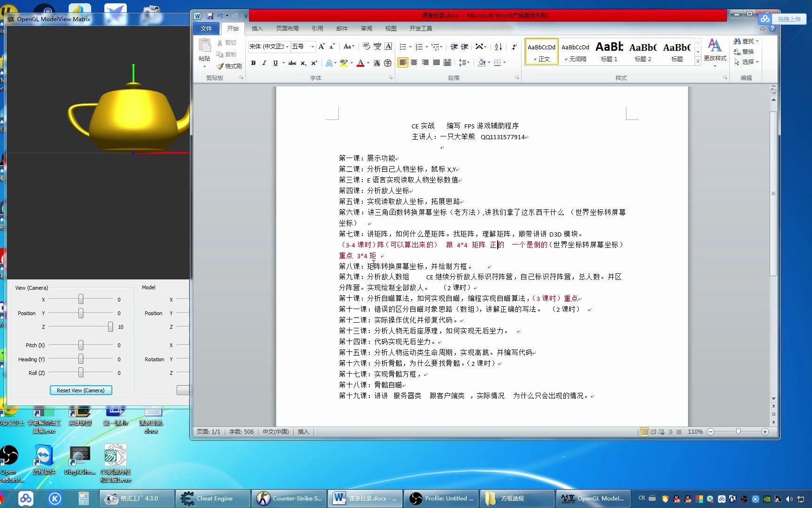Switch to the 插入 (Insert) tab
Viewport: 812px width, 508px height.
click(x=257, y=29)
